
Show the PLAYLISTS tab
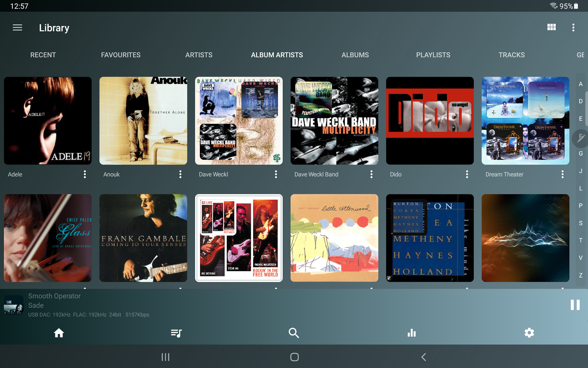click(433, 55)
